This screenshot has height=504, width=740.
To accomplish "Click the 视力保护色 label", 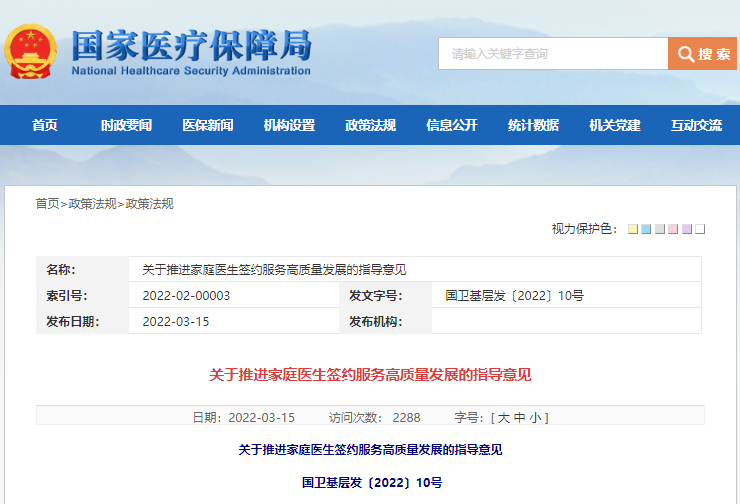I will tap(584, 229).
